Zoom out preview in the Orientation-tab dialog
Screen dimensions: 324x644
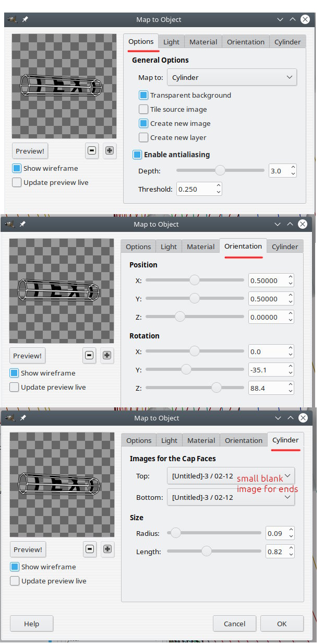coord(89,356)
